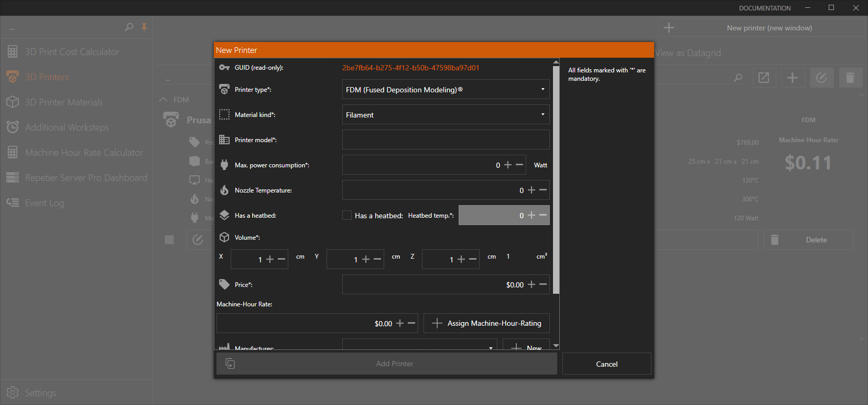The height and width of the screenshot is (405, 868).
Task: Click the search icon in sidebar header
Action: pos(129,27)
